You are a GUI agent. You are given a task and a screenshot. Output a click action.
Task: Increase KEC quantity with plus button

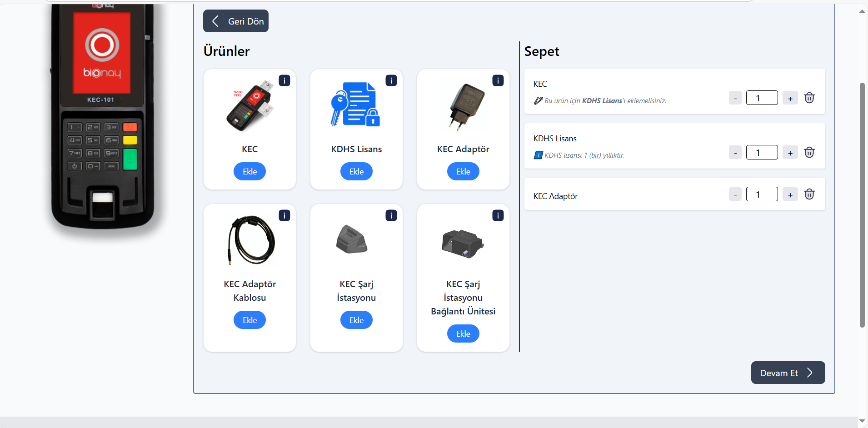[x=790, y=98]
